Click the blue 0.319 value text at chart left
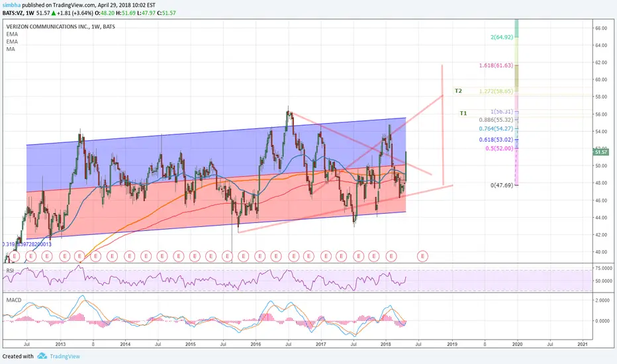 27,244
